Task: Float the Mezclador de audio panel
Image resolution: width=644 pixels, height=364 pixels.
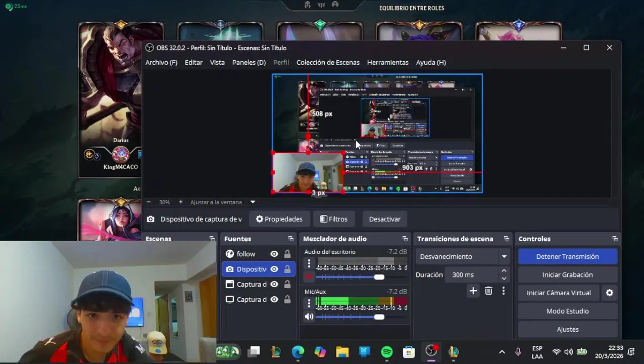Action: 405,239
